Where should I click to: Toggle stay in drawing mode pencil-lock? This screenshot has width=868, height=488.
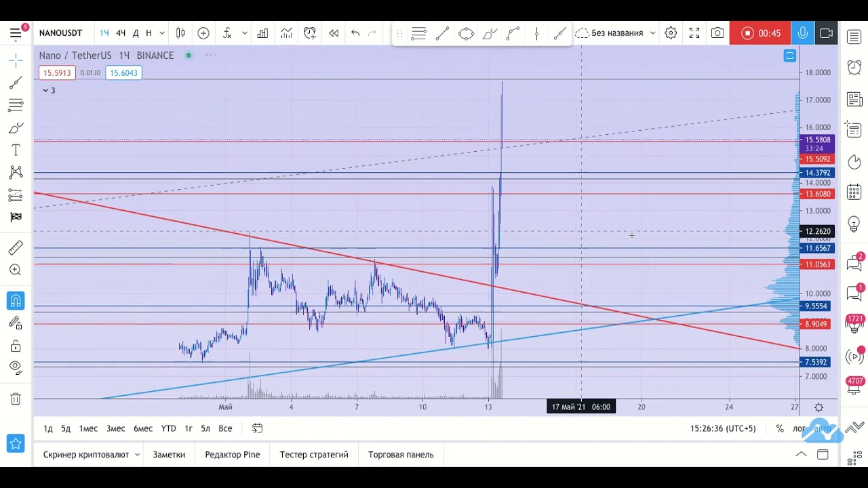click(x=16, y=323)
